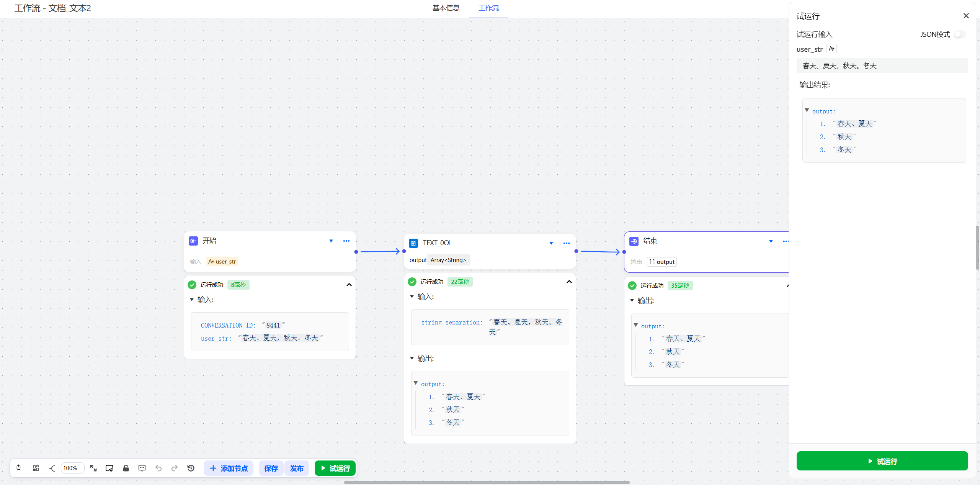Click the comment bubble icon in toolbar
980x485 pixels.
point(142,468)
